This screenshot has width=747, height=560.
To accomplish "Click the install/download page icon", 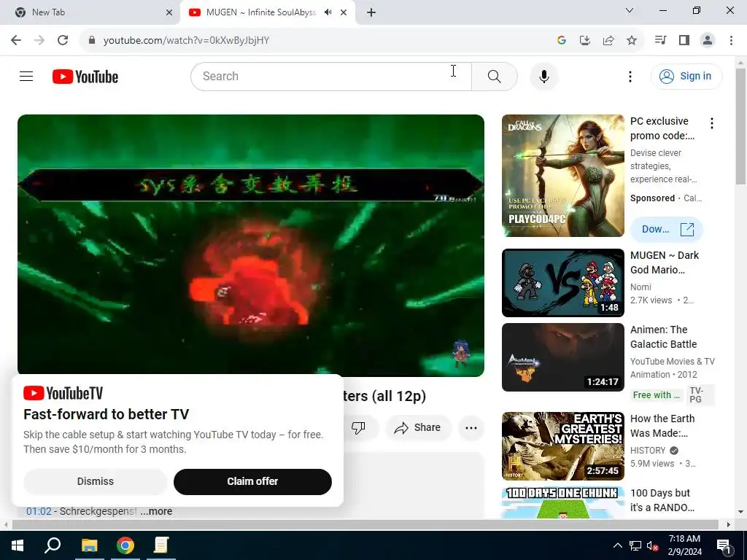I will [x=584, y=40].
